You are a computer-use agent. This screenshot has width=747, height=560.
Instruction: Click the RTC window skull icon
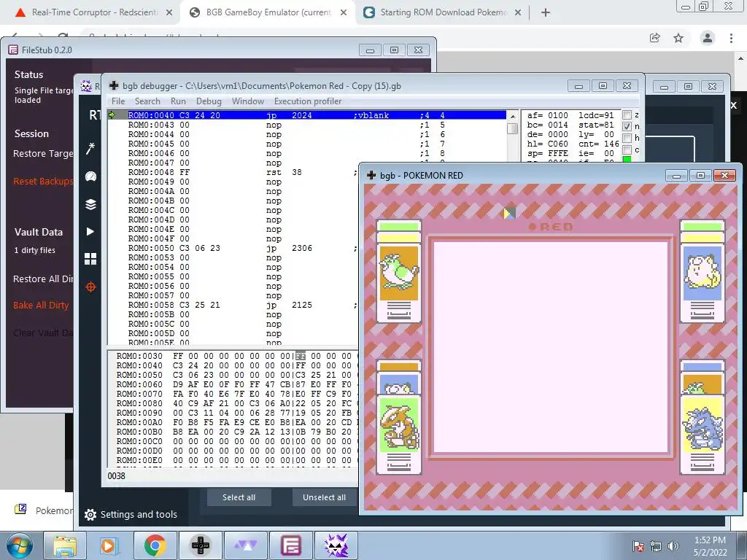(x=86, y=86)
